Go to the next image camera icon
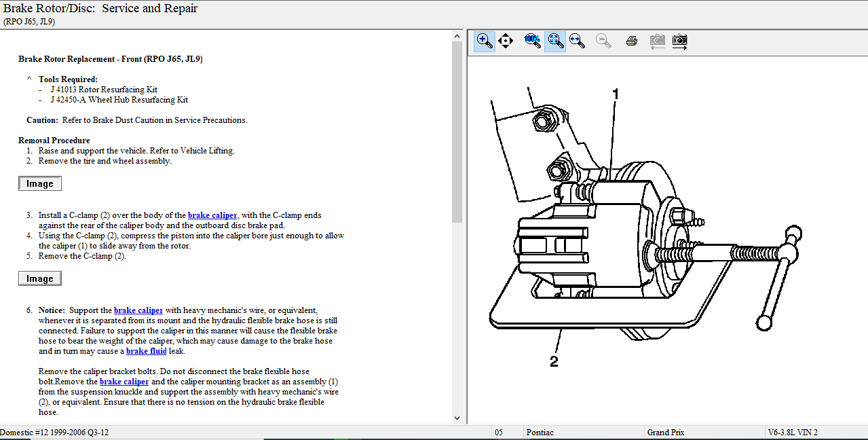The width and height of the screenshot is (868, 440). point(679,41)
